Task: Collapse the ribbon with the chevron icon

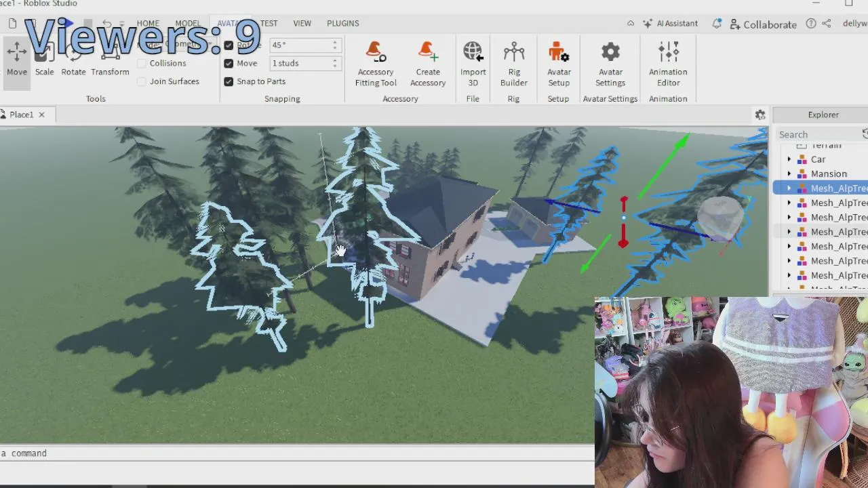Action: pyautogui.click(x=631, y=23)
